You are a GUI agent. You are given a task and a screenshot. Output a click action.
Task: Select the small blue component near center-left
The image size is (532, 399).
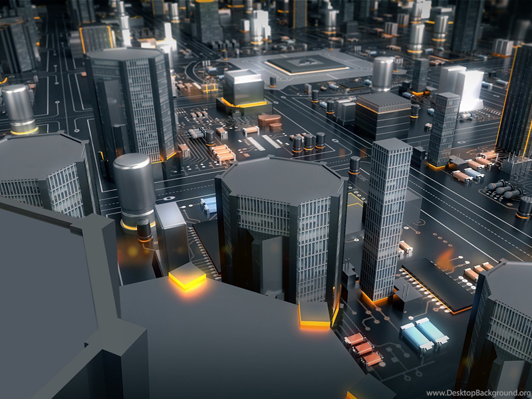pyautogui.click(x=209, y=203)
